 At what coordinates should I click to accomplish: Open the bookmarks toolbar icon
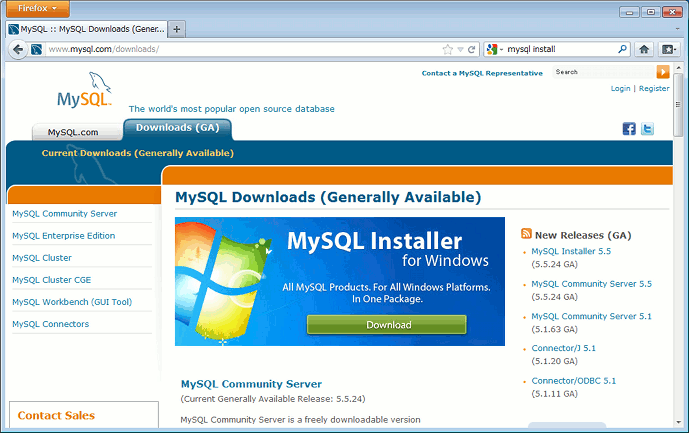tap(668, 49)
